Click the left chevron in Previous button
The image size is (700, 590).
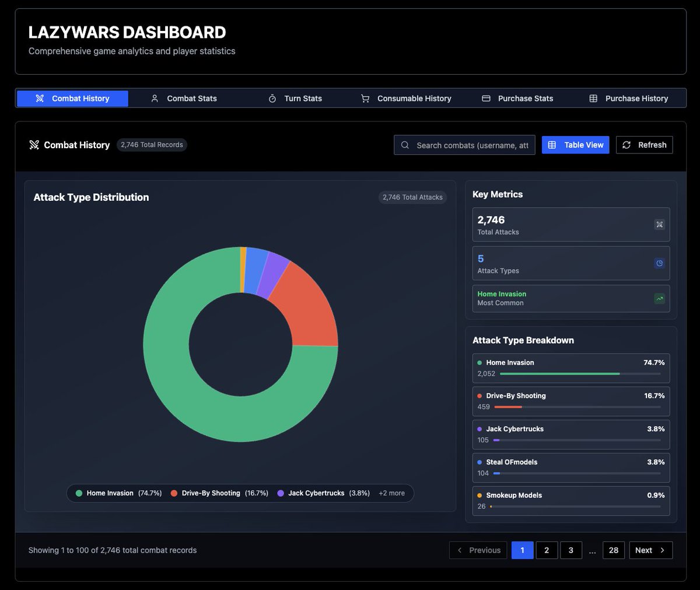click(460, 550)
